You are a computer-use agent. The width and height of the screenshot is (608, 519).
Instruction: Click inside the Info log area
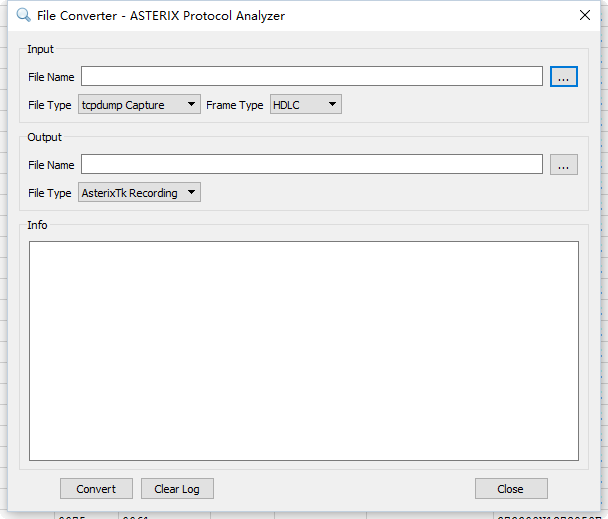[x=304, y=351]
